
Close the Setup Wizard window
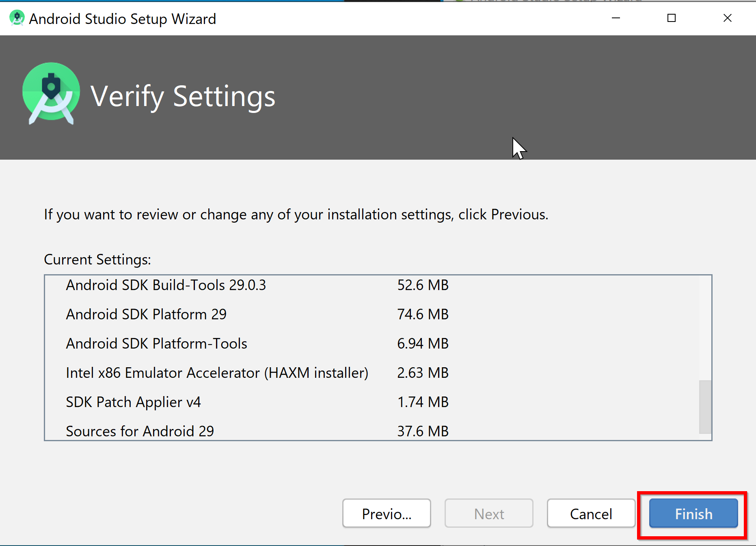[728, 18]
